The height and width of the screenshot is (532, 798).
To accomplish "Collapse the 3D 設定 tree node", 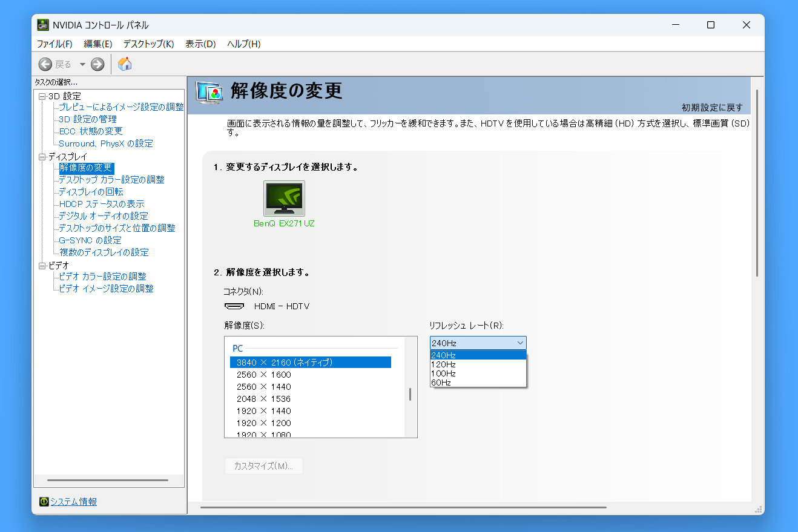I will (x=42, y=96).
